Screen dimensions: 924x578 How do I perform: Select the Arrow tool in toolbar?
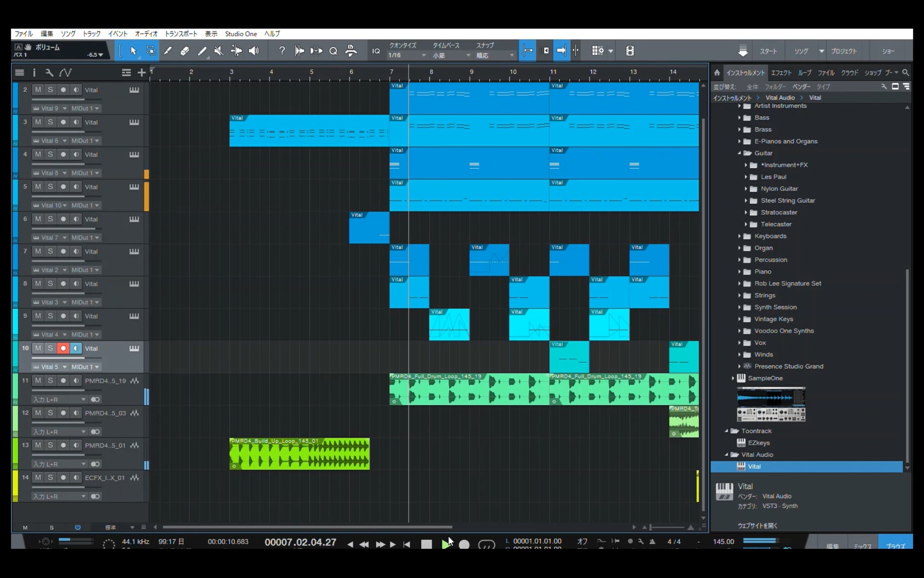[x=133, y=51]
